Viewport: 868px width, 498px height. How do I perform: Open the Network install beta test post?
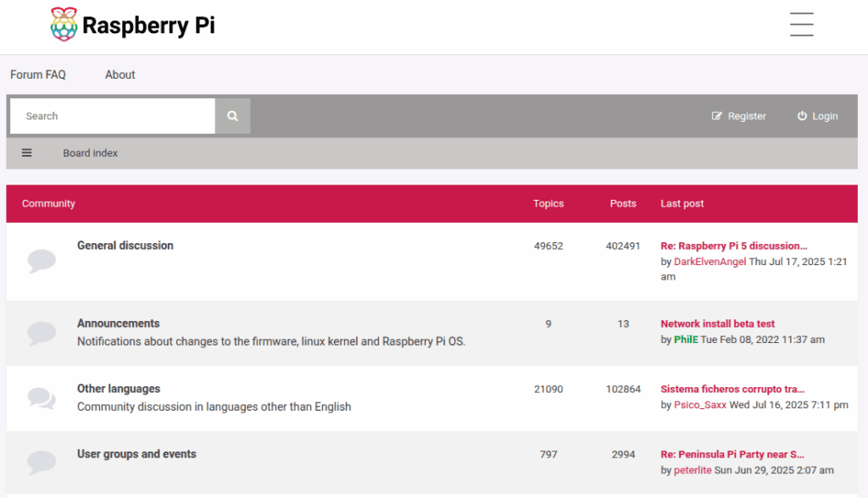pyautogui.click(x=717, y=324)
